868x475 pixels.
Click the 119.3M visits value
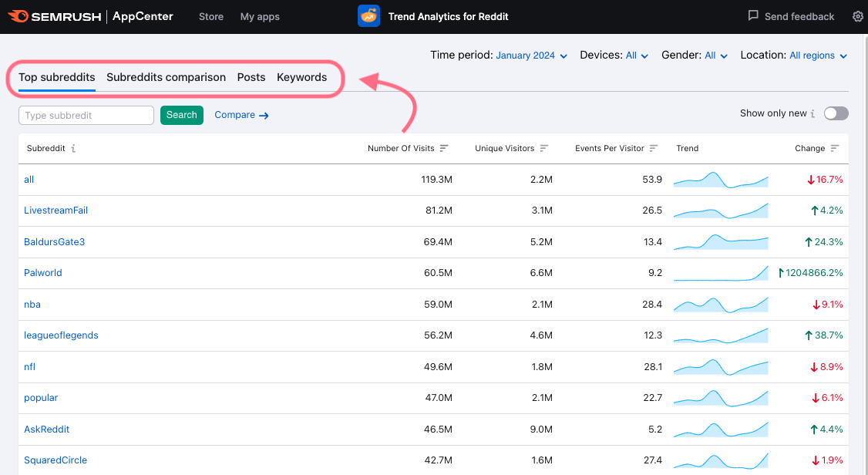pos(437,180)
